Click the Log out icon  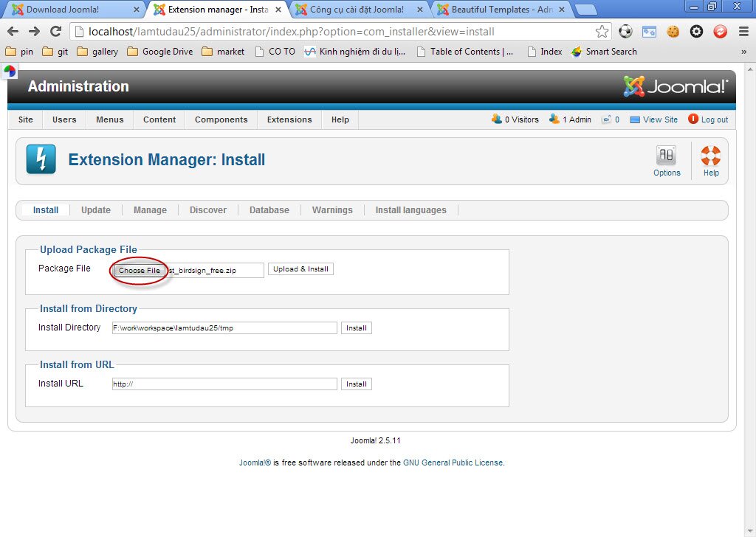(x=692, y=119)
